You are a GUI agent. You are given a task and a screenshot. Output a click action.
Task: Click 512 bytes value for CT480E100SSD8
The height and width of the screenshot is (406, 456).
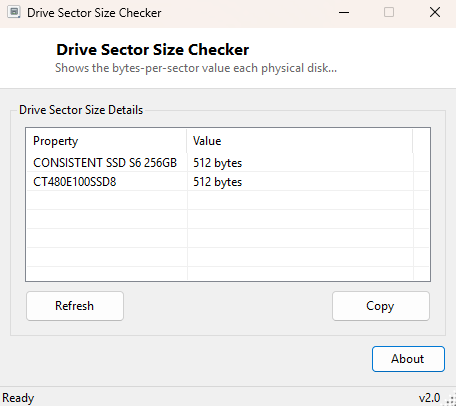pyautogui.click(x=218, y=182)
